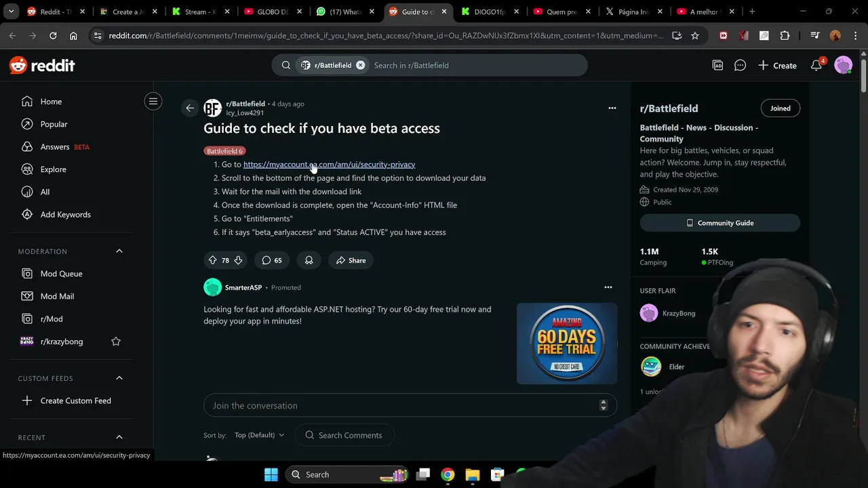Collapse the RECENT section
This screenshot has width=868, height=488.
click(x=119, y=437)
